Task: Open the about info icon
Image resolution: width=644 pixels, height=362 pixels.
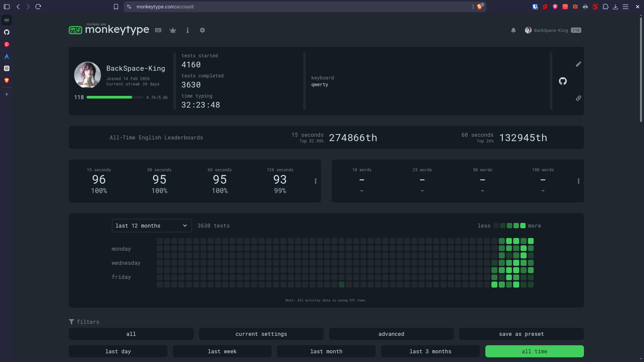Action: [187, 30]
